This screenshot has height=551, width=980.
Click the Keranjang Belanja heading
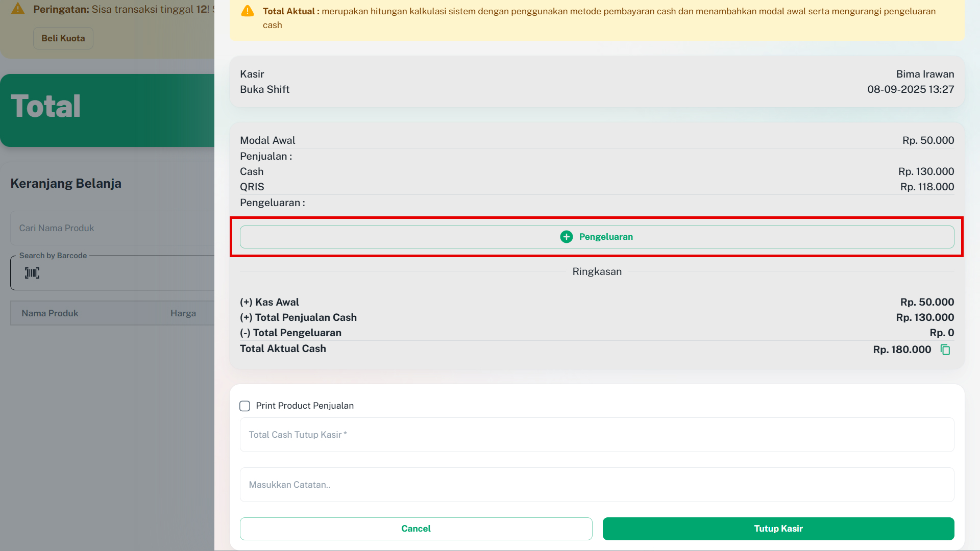point(66,184)
